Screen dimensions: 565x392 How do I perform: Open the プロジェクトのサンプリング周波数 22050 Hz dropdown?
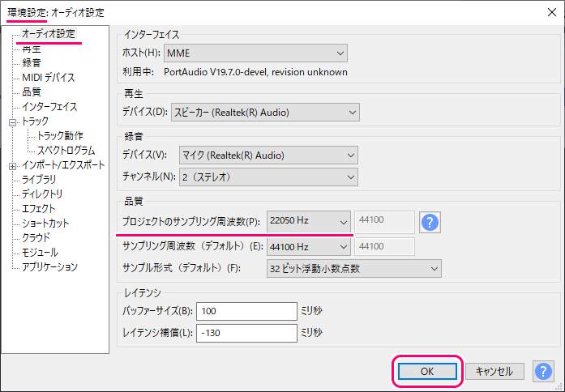(x=309, y=221)
